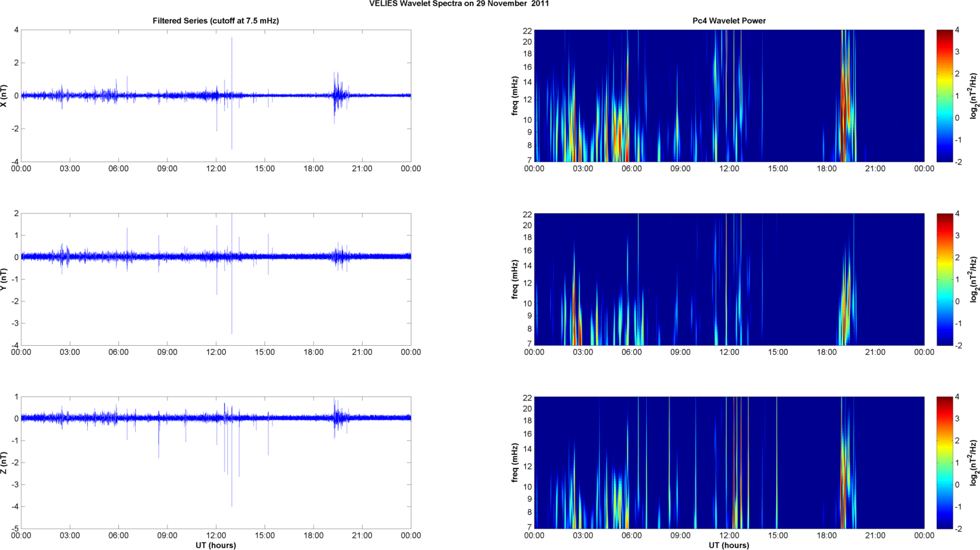Click the Z (nT) axis label
The height and width of the screenshot is (550, 980).
[5, 463]
